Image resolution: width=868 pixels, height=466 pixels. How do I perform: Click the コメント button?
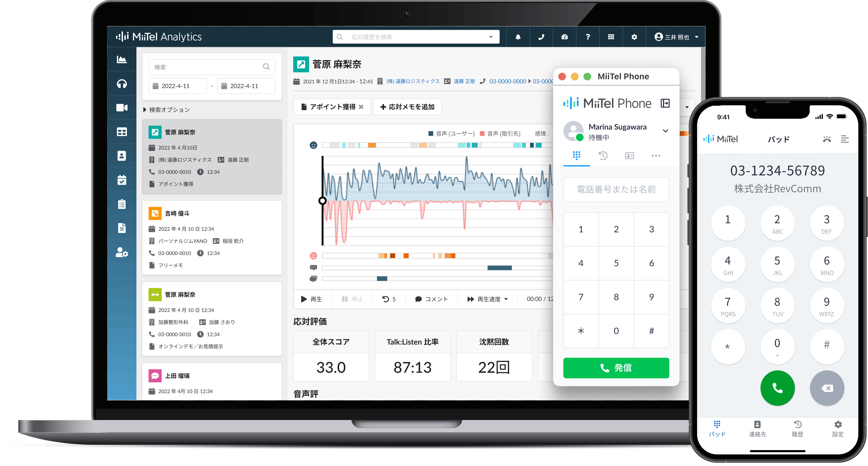431,299
